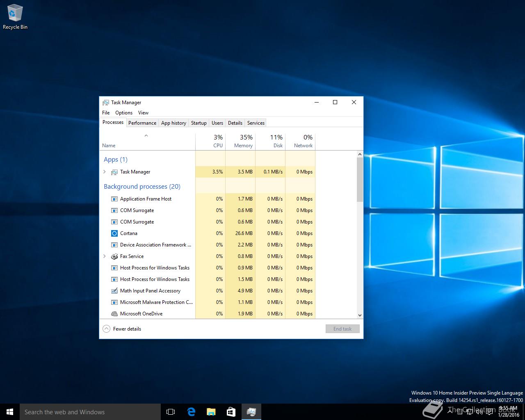Click the Math Input Panel Accessory icon
This screenshot has width=525, height=420.
tap(114, 291)
